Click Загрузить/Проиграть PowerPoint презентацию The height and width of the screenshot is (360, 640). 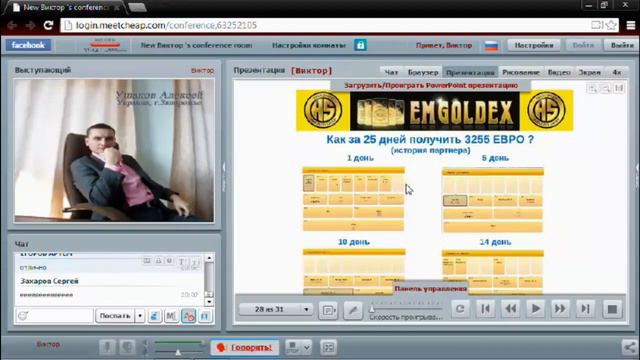431,85
